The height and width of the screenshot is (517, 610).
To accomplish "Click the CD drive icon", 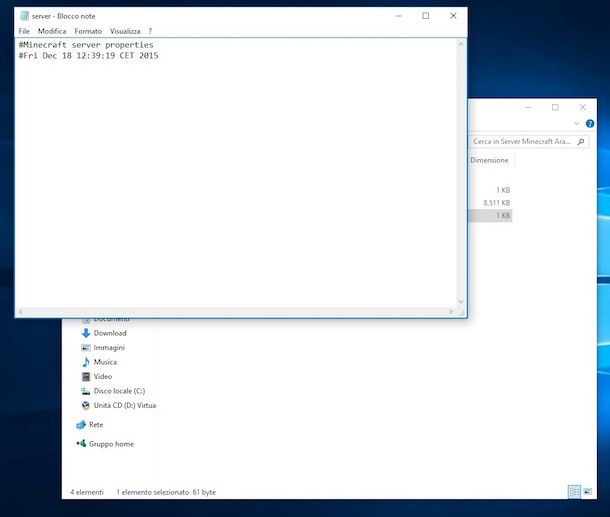I will [x=86, y=405].
